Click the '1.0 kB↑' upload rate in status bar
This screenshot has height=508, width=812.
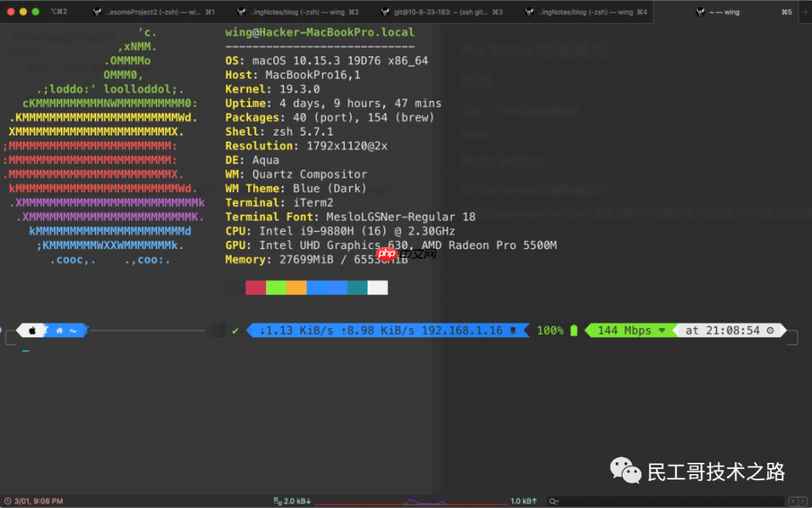tap(523, 501)
